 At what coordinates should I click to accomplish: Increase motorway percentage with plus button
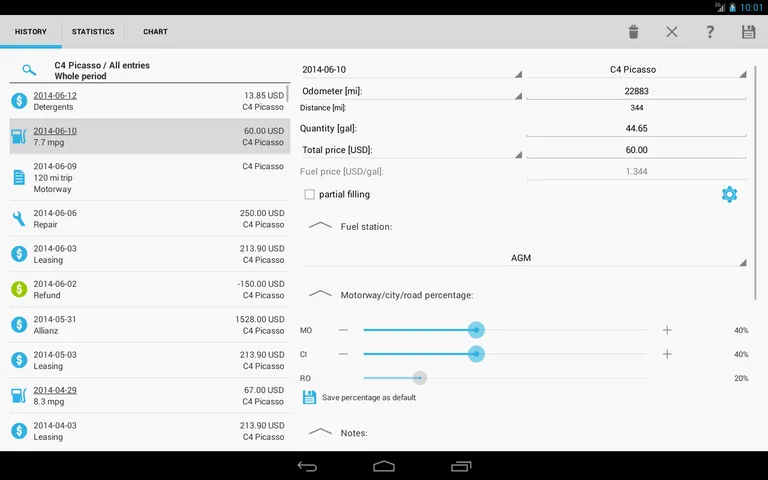pos(667,330)
